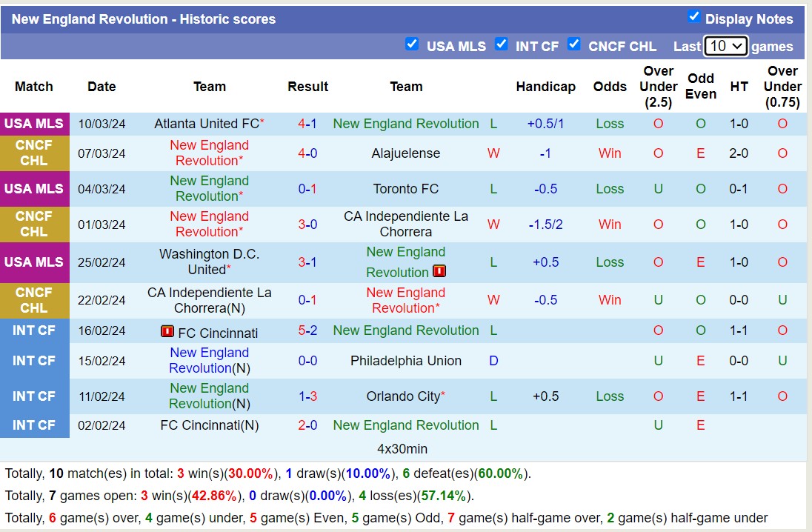
Task: Uncheck the Display Notes checkbox
Action: pos(694,18)
